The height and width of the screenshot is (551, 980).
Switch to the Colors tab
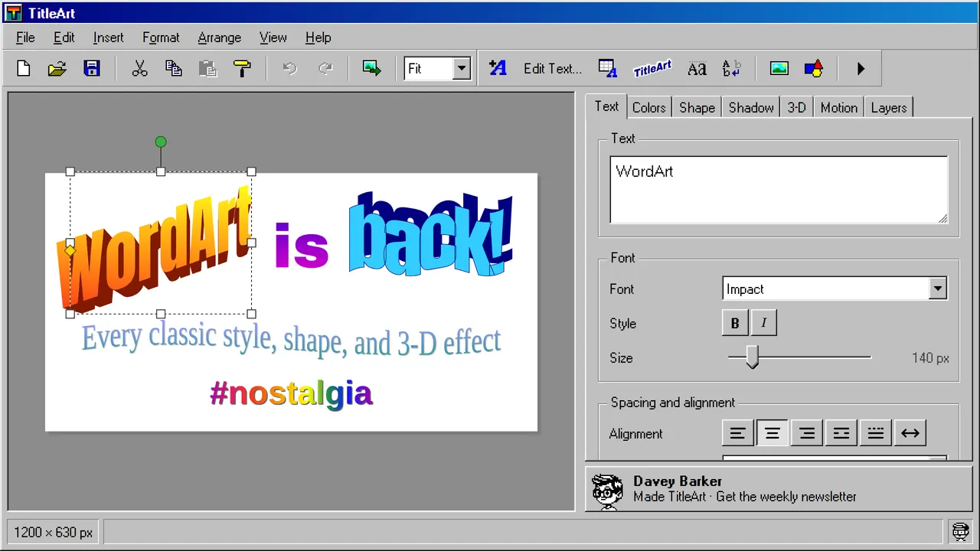point(649,108)
